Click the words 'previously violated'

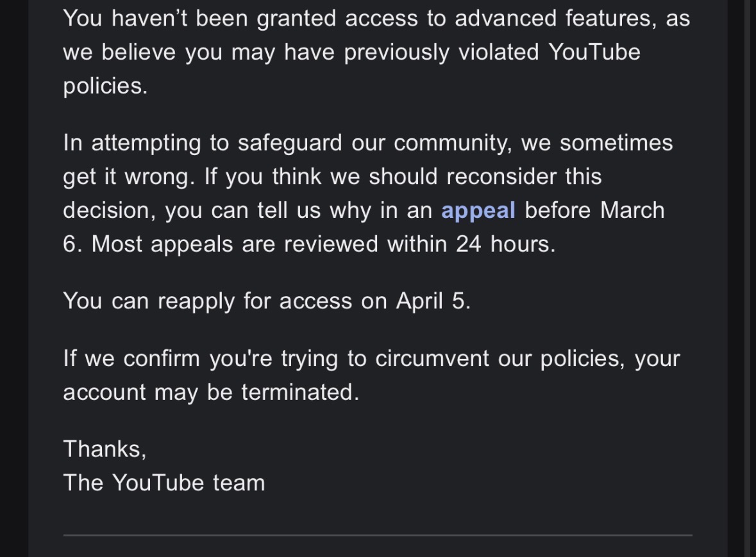pos(441,53)
